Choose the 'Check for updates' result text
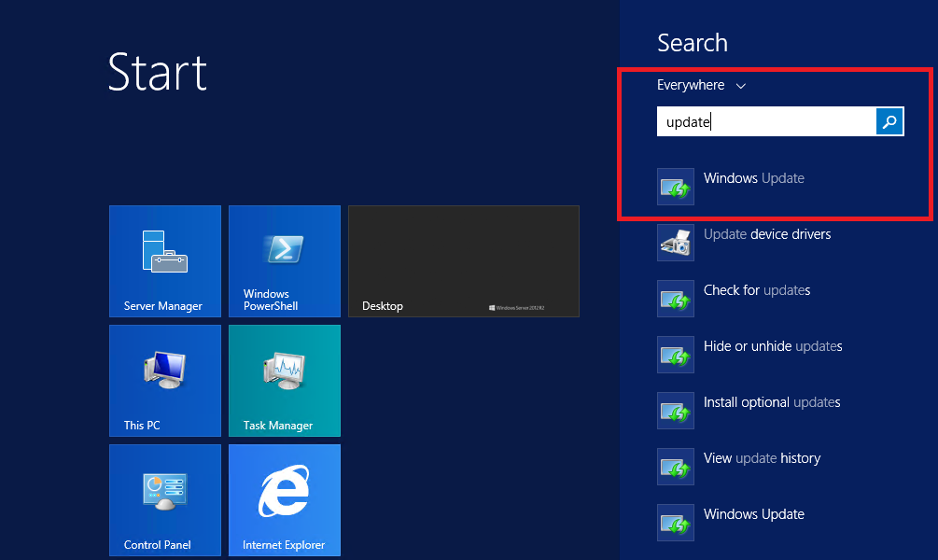This screenshot has height=560, width=938. (x=757, y=290)
